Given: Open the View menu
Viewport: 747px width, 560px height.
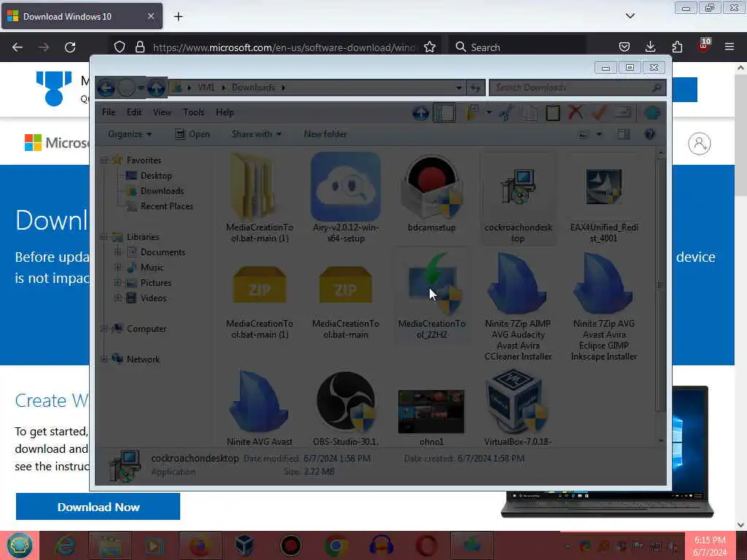Looking at the screenshot, I should pos(162,112).
